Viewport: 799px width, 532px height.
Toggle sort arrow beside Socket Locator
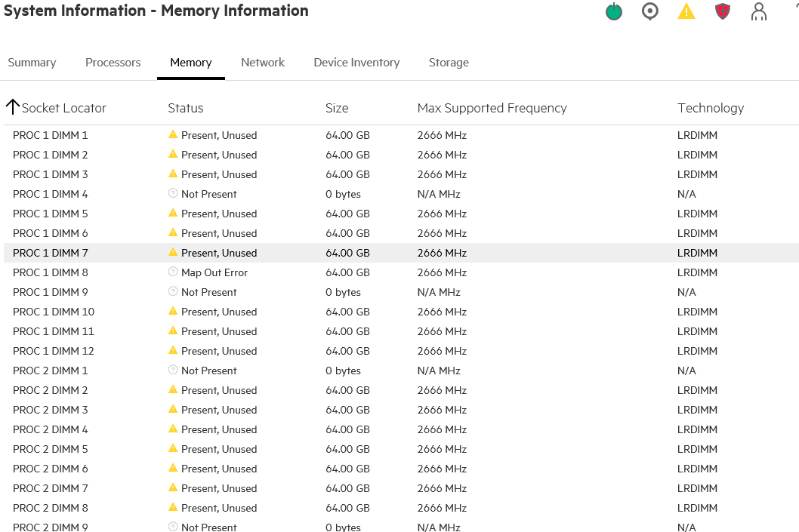pyautogui.click(x=12, y=107)
